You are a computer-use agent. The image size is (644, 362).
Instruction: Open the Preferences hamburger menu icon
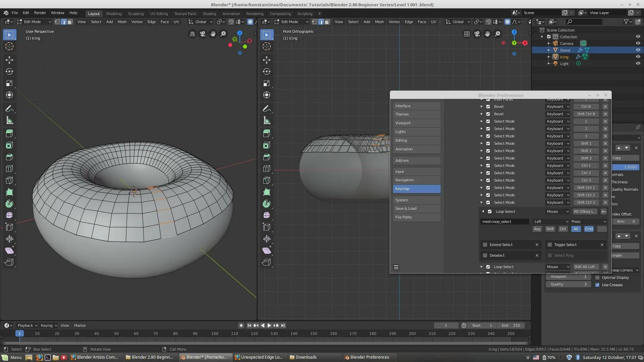pyautogui.click(x=396, y=267)
